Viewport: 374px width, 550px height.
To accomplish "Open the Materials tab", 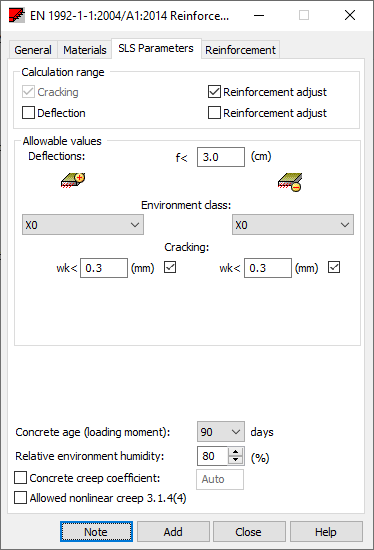I will coord(85,50).
